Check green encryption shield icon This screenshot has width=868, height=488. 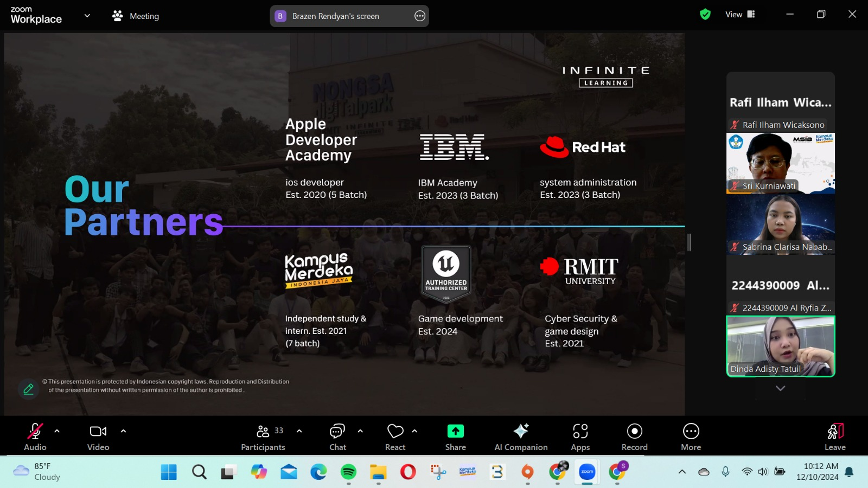pyautogui.click(x=705, y=14)
